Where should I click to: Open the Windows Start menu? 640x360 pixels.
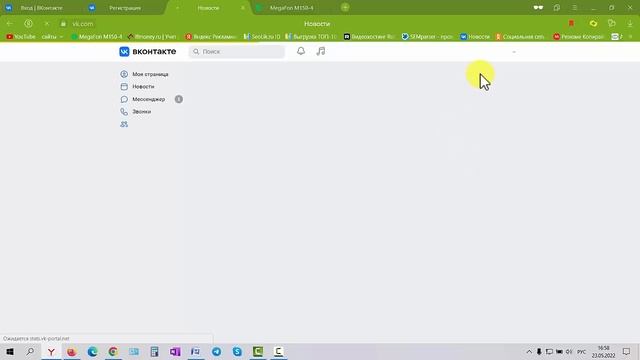pyautogui.click(x=10, y=351)
